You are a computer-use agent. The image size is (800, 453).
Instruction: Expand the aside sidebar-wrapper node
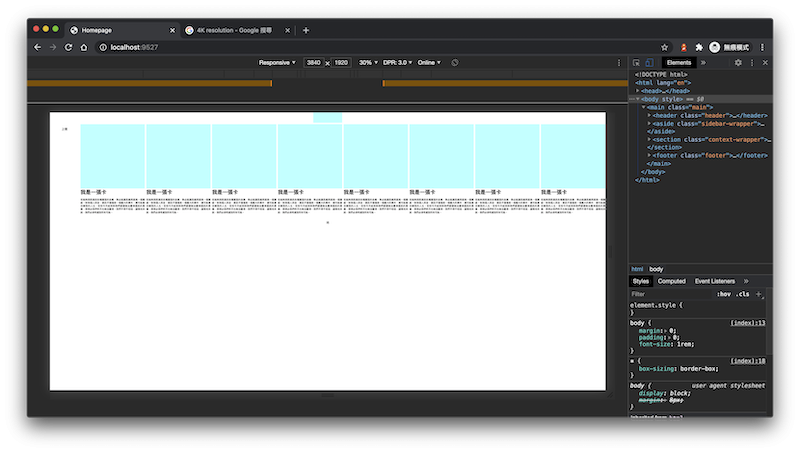point(649,123)
